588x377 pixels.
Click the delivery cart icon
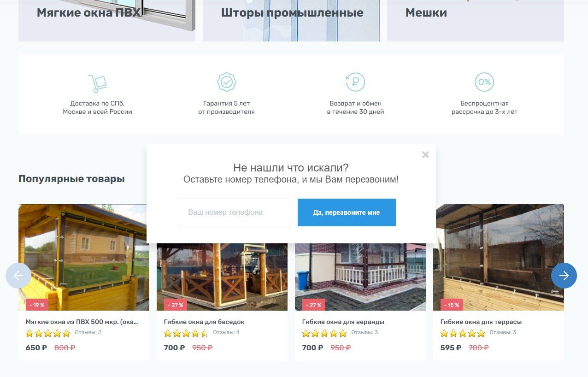98,83
